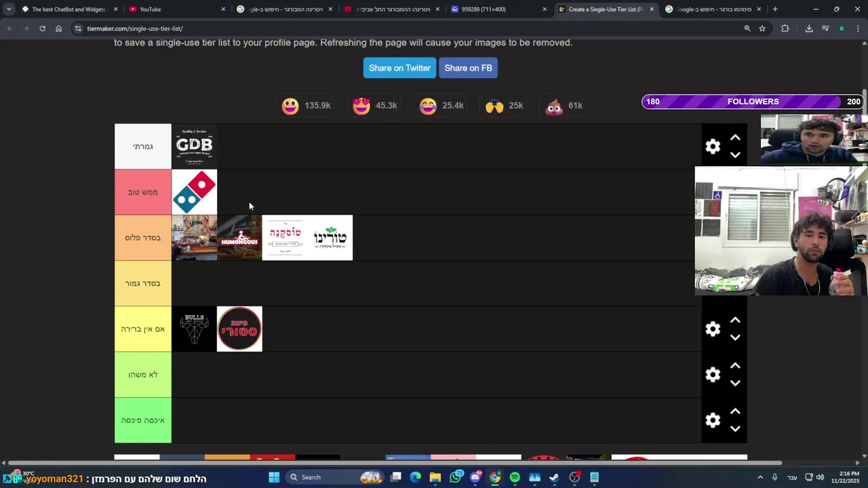Move the אם אין ברירה row down
The image size is (868, 488).
[735, 338]
